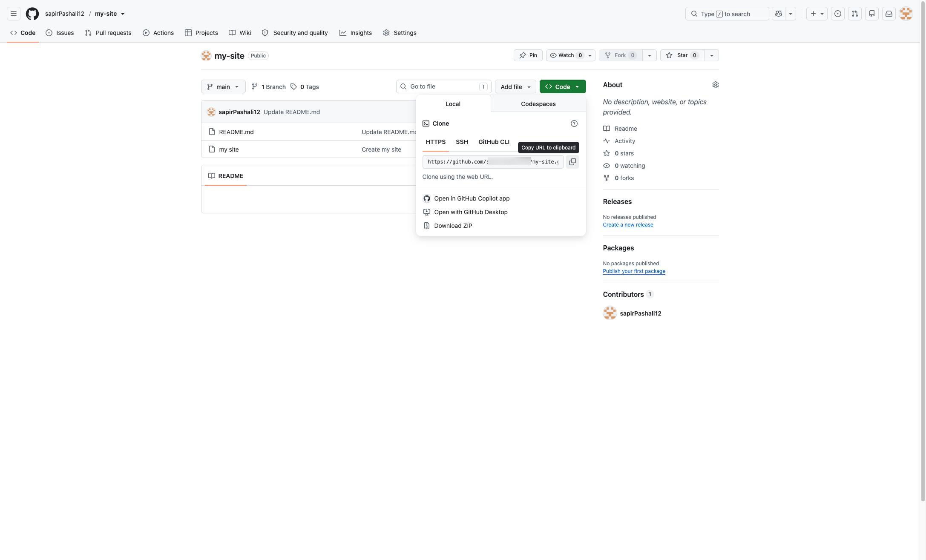Click the my-site repository avatar
This screenshot has width=926, height=560.
coord(206,56)
